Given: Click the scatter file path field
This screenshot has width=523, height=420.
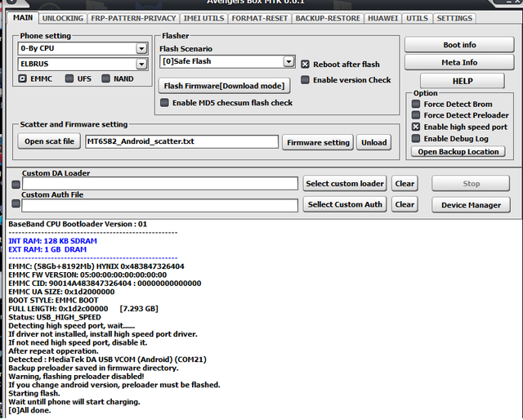Looking at the screenshot, I should (x=181, y=141).
